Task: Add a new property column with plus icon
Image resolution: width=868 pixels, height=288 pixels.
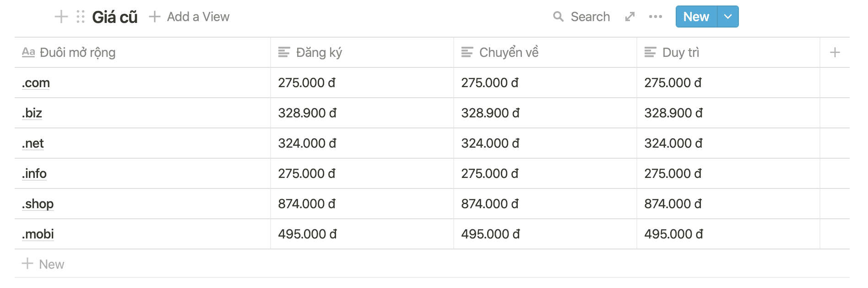Action: 835,53
